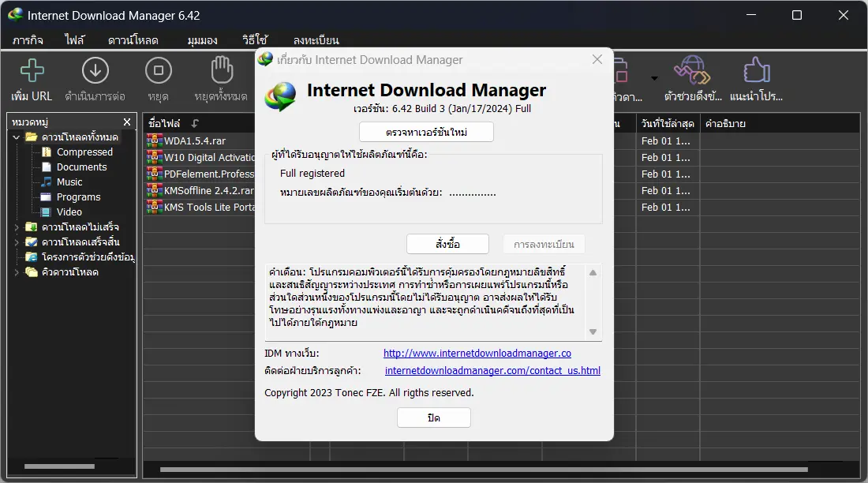The image size is (868, 483).
Task: Click the Registration (การลงทะเบียน) button
Action: pyautogui.click(x=544, y=244)
